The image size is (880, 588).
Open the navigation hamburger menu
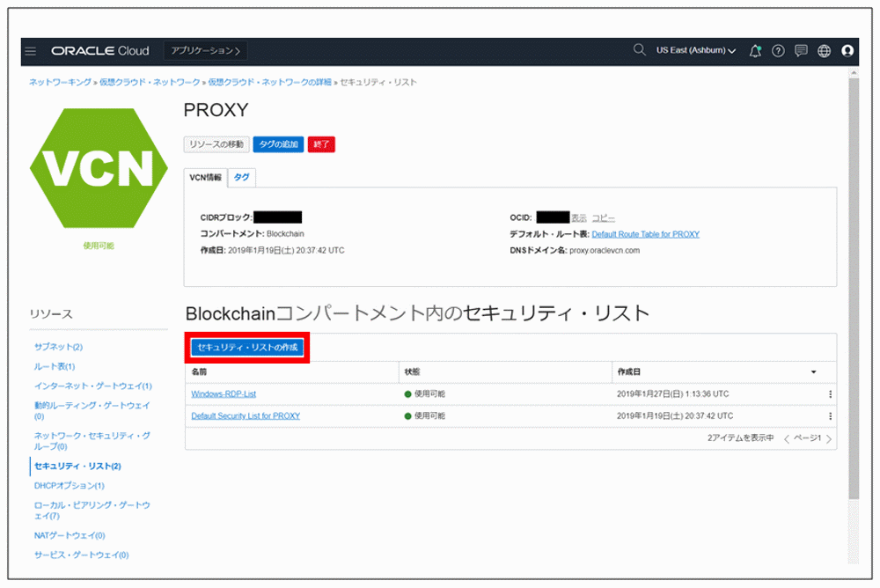(30, 51)
